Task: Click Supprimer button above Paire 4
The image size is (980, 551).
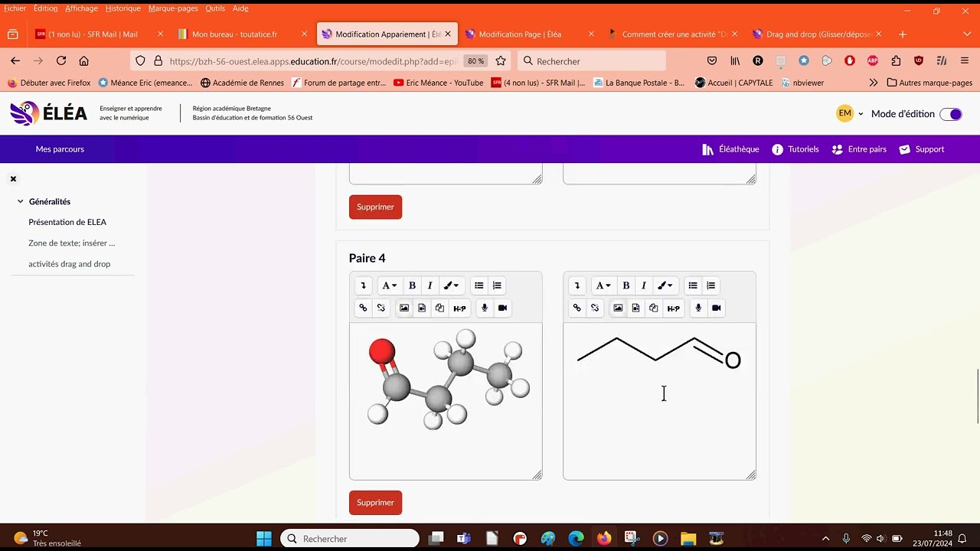Action: [375, 207]
